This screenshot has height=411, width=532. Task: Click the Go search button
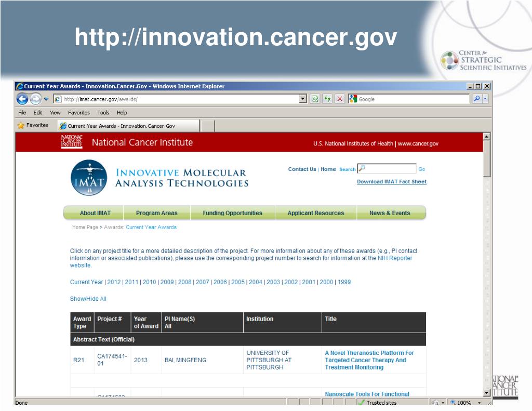421,169
